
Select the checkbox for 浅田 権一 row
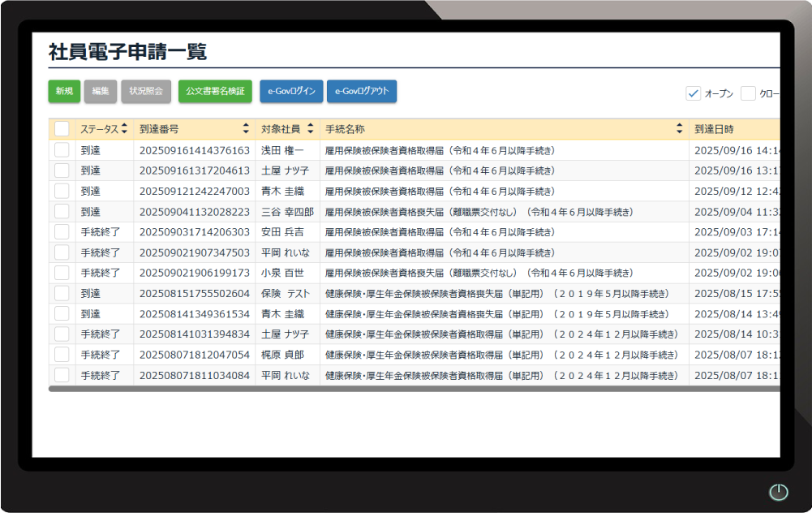pos(62,150)
